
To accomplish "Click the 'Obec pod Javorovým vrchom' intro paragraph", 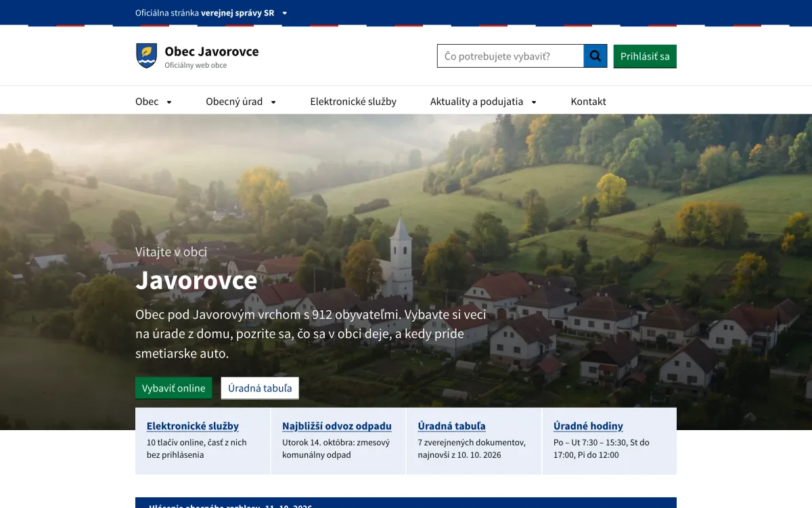I will tap(311, 334).
